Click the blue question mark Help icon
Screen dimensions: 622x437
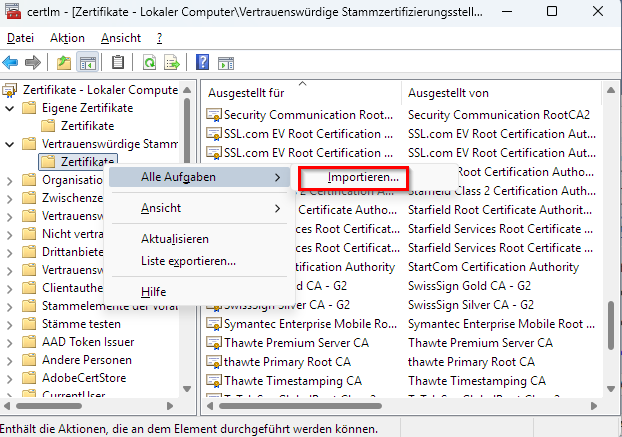(x=202, y=62)
